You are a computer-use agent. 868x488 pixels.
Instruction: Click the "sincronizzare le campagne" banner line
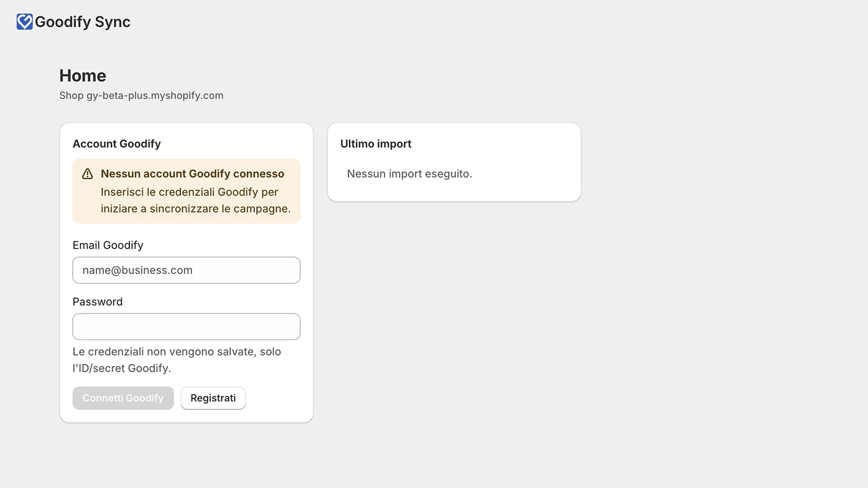196,209
